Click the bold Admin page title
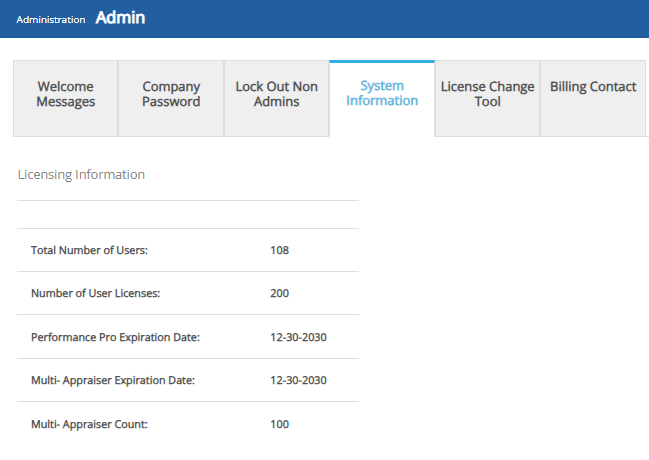Viewport: 649px width, 460px height. pos(120,18)
